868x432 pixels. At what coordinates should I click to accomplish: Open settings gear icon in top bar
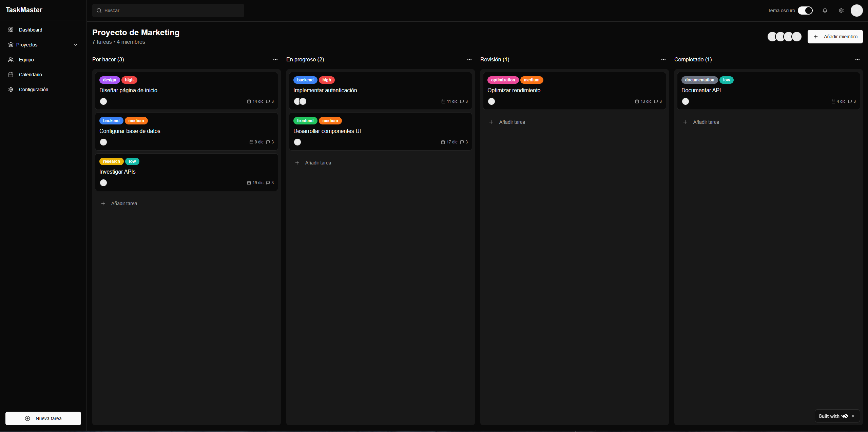[x=841, y=11]
